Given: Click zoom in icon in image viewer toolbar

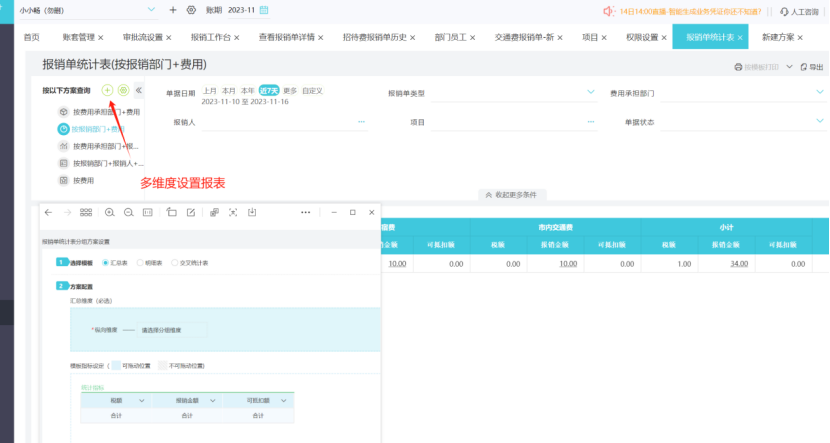Looking at the screenshot, I should [x=109, y=213].
